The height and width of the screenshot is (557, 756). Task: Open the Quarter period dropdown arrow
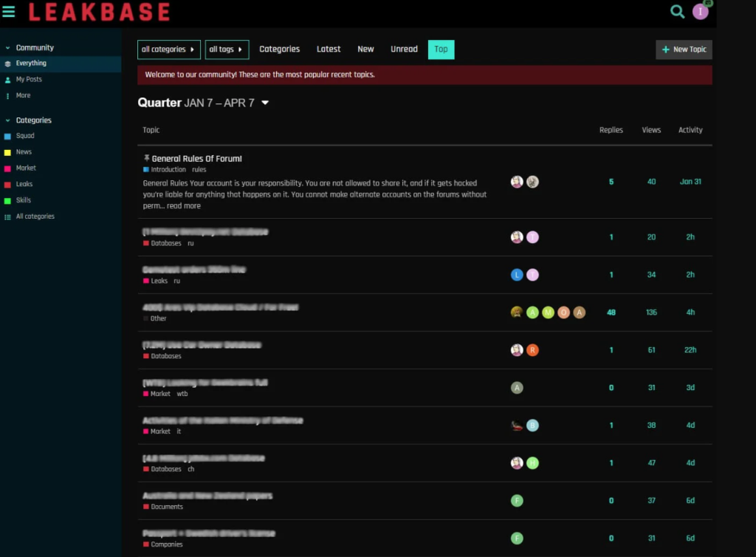[x=265, y=103]
